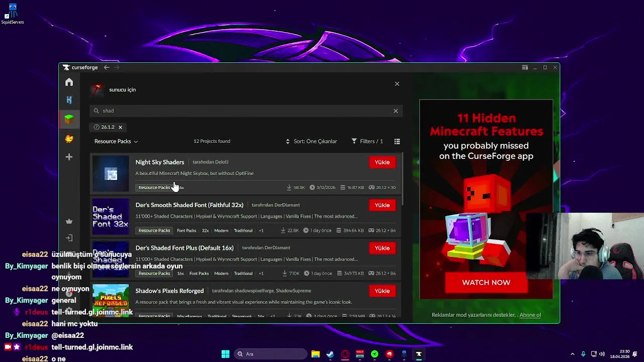Image resolution: width=644 pixels, height=362 pixels.
Task: Close the mod browser panel X
Action: (397, 84)
